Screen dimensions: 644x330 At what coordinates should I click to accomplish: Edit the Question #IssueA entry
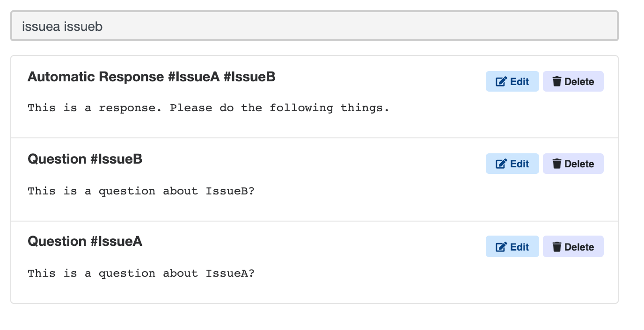point(512,246)
